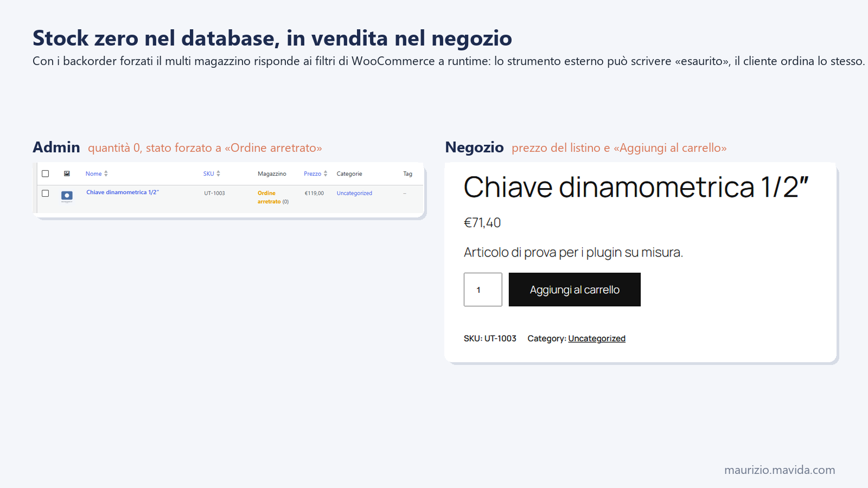Click the Tag column header
The height and width of the screenshot is (488, 868).
[408, 174]
